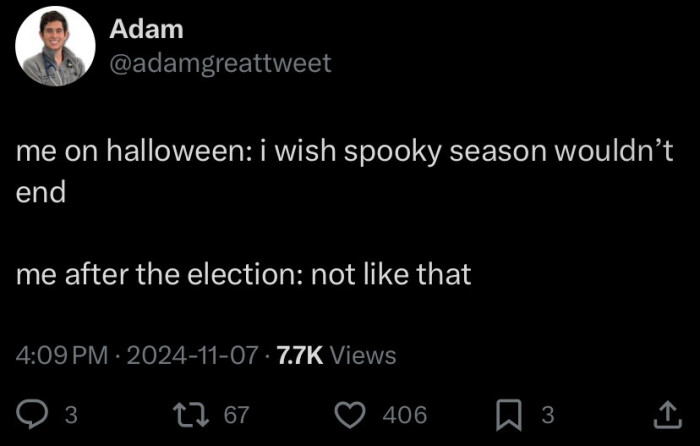Image resolution: width=700 pixels, height=446 pixels.
Task: Click the phrase "not like that"
Action: click(x=391, y=275)
